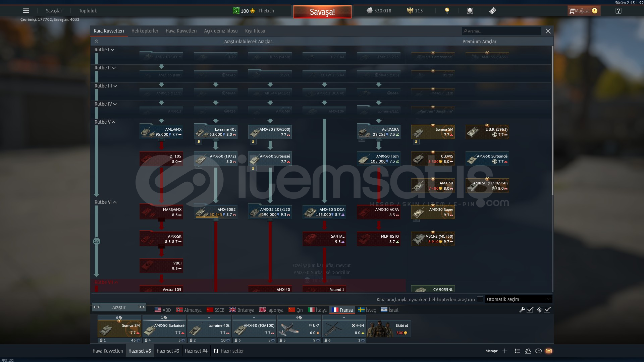Image resolution: width=644 pixels, height=362 pixels.
Task: Add squad member with plus icon
Action: pyautogui.click(x=505, y=351)
